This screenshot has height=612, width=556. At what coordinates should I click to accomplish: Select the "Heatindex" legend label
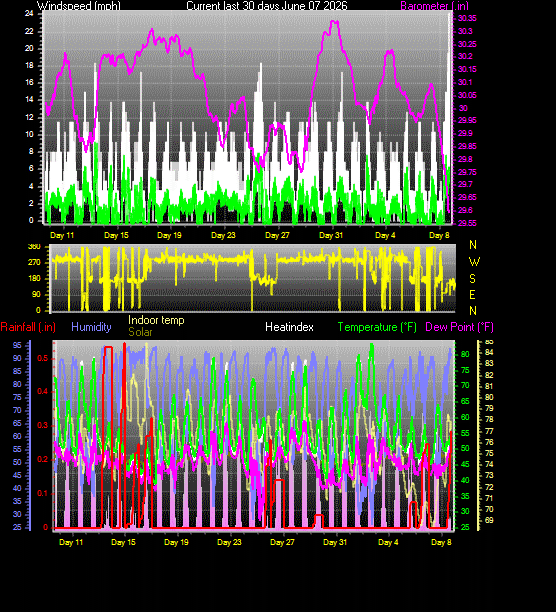pos(289,327)
